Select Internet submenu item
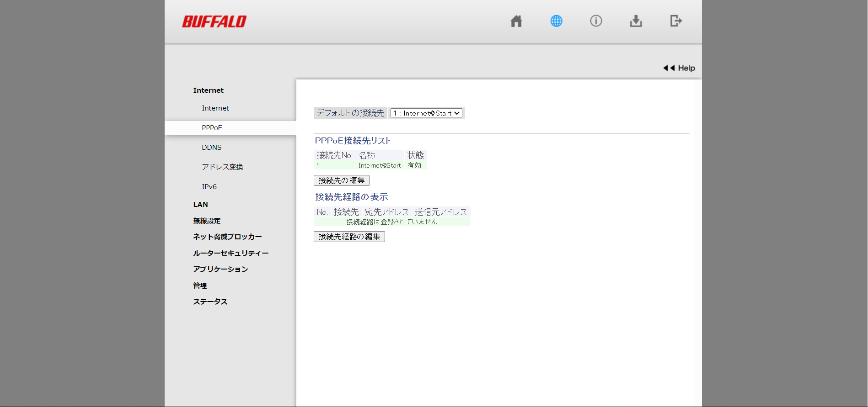The height and width of the screenshot is (407, 868). (215, 108)
